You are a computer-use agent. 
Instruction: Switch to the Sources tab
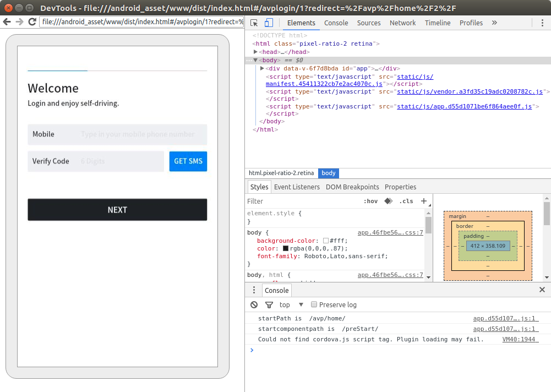[369, 23]
